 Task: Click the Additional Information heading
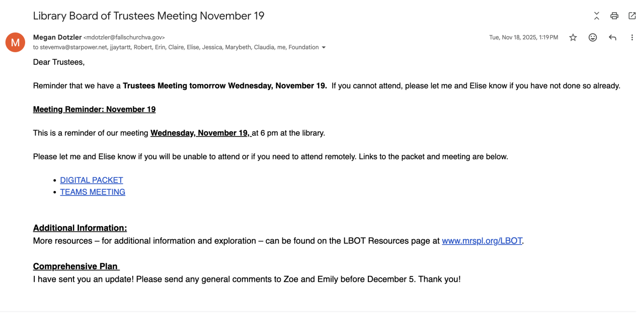point(80,228)
